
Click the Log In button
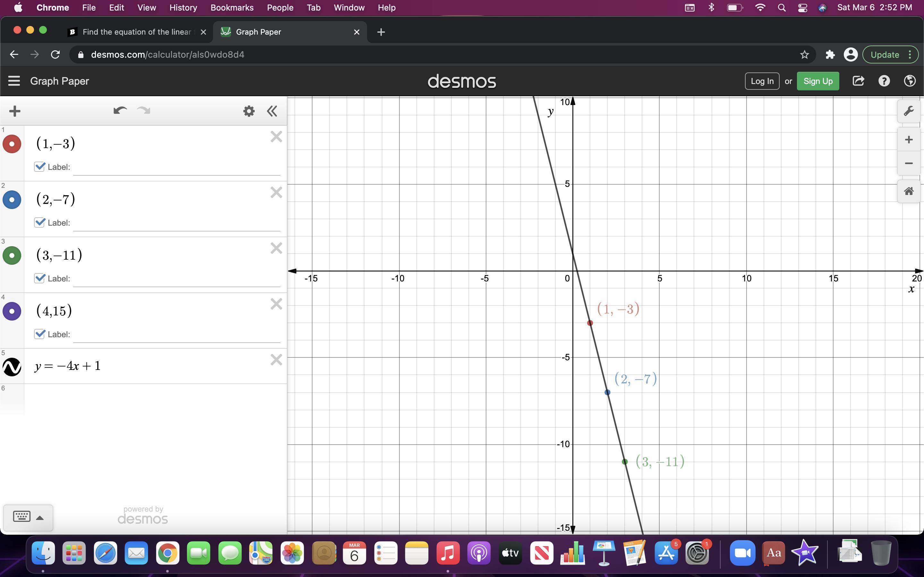(762, 81)
